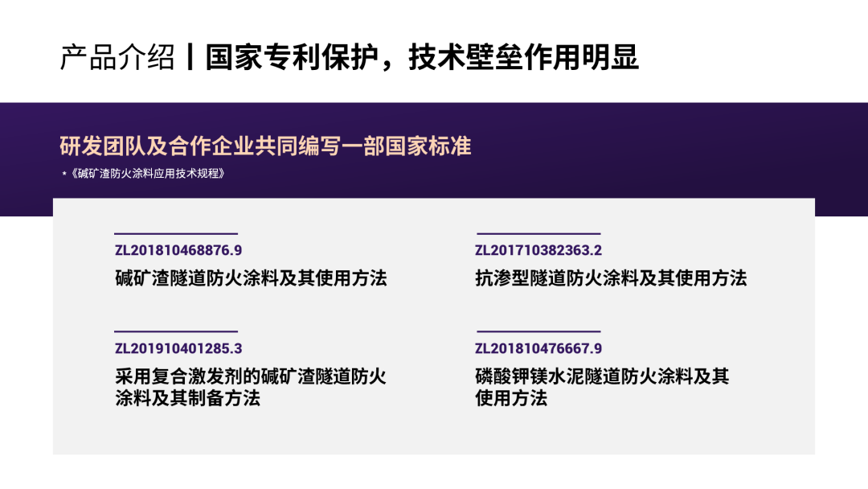Click the banner heading 研发团队及合作企业共同编写一部国家标准

click(x=265, y=146)
